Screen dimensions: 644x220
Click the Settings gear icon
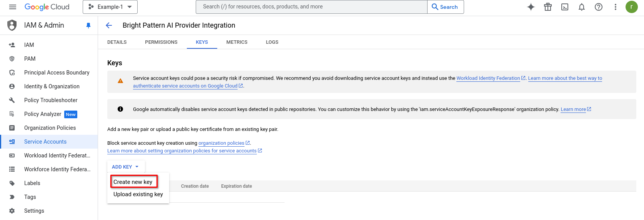12,211
